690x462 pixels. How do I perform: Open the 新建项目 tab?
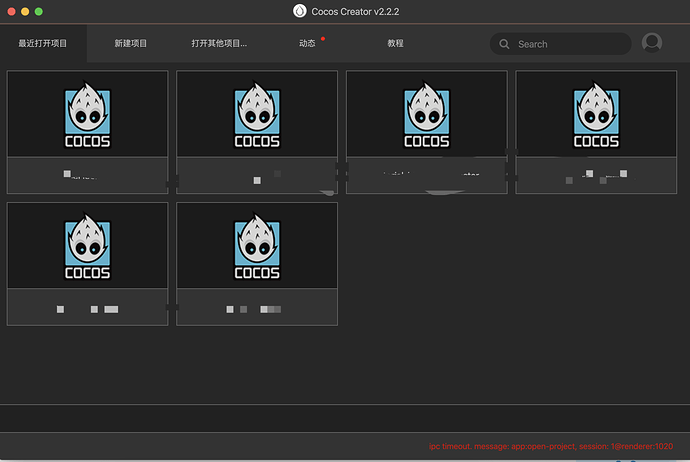point(131,43)
